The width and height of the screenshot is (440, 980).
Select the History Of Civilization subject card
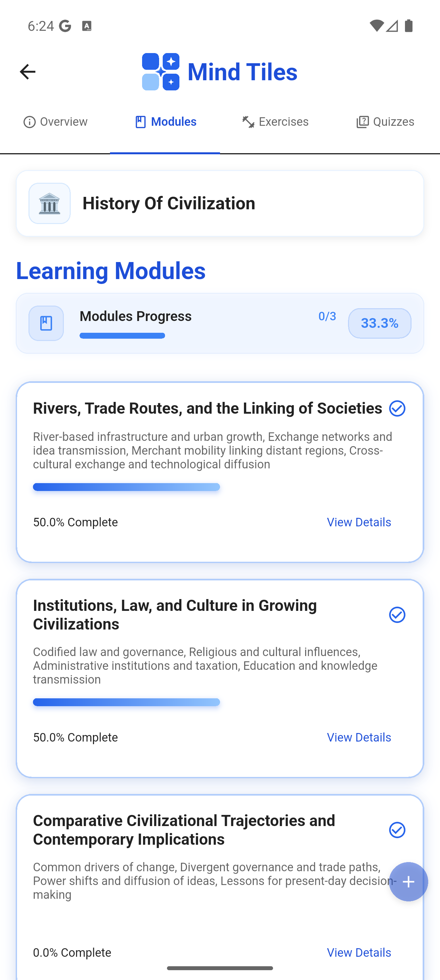(x=220, y=203)
